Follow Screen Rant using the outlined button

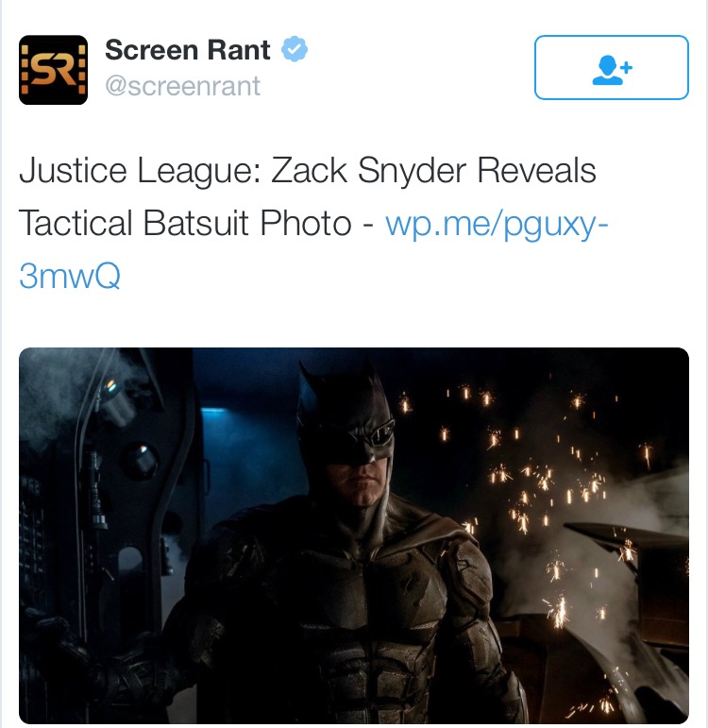click(x=612, y=67)
